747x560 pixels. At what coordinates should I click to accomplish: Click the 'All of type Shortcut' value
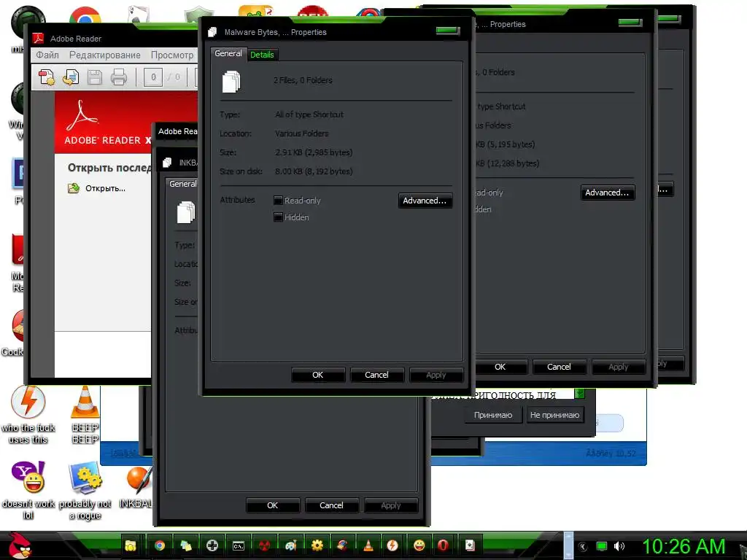309,114
